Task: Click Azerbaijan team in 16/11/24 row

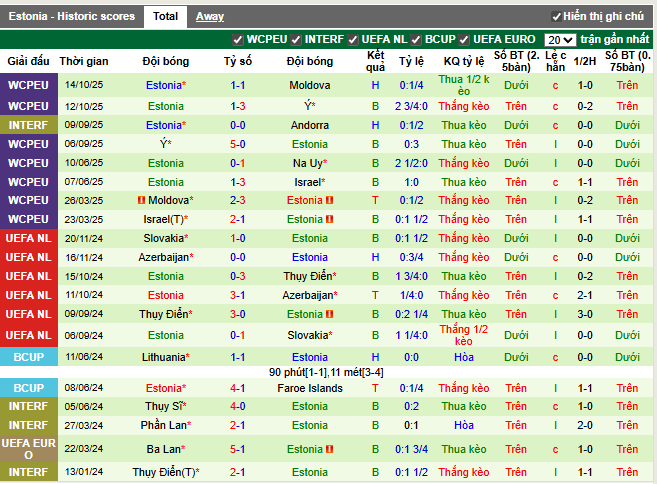Action: coord(166,257)
